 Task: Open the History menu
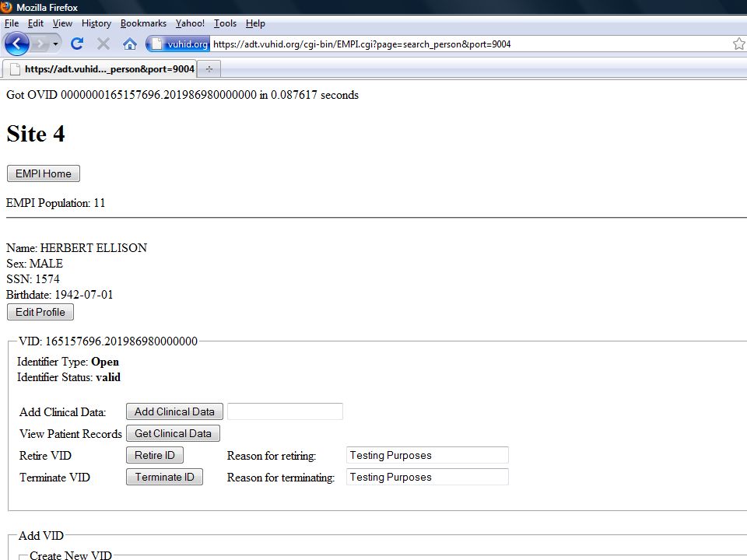pyautogui.click(x=96, y=23)
